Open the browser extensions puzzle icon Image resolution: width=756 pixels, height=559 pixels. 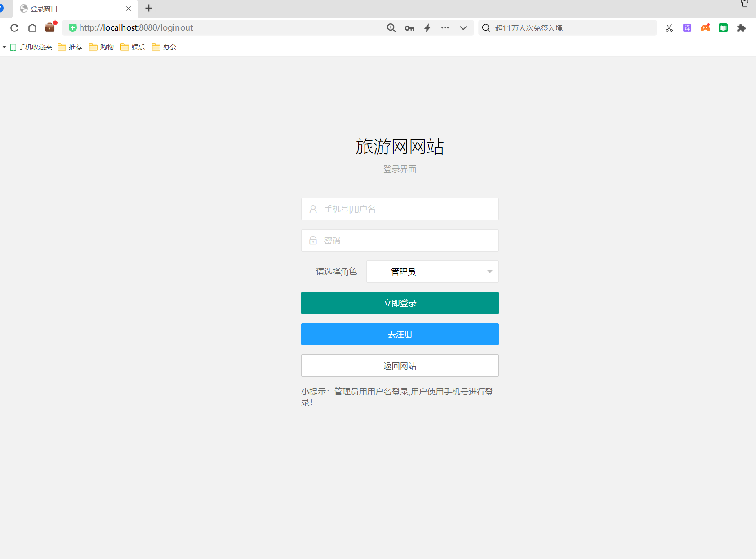point(741,27)
